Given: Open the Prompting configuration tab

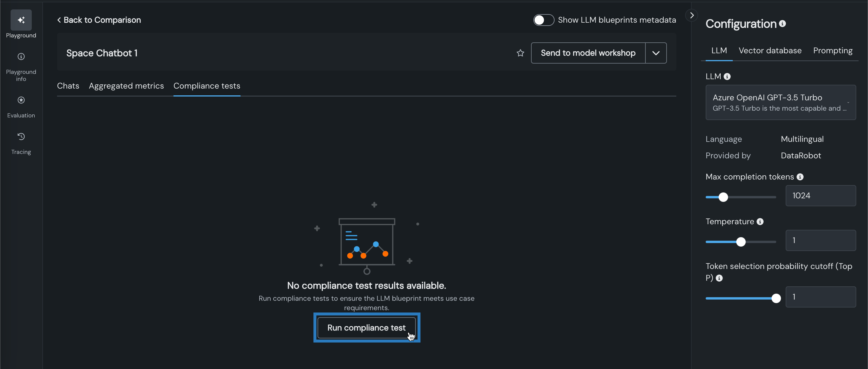Looking at the screenshot, I should point(832,51).
